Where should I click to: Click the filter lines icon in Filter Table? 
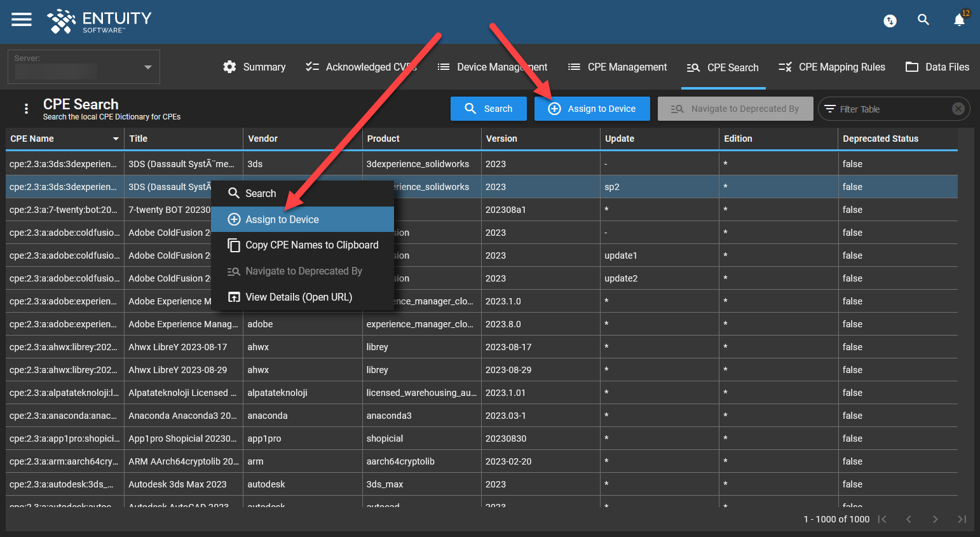point(830,109)
